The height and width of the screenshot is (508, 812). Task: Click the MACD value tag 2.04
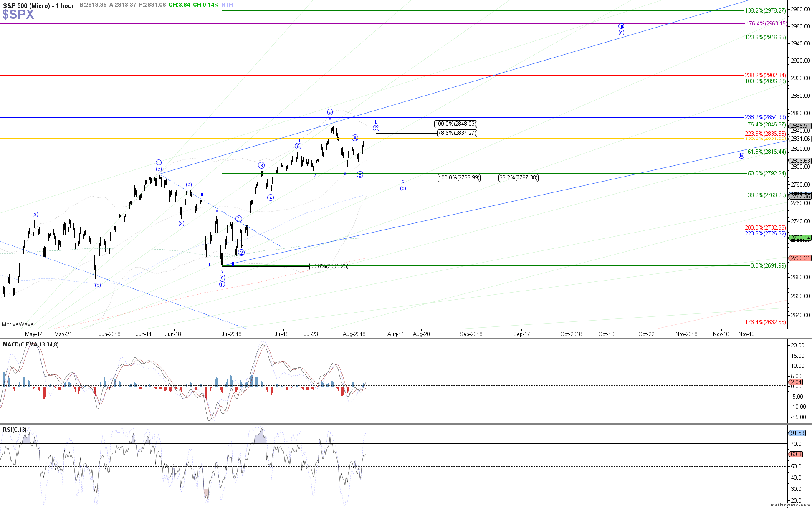794,382
